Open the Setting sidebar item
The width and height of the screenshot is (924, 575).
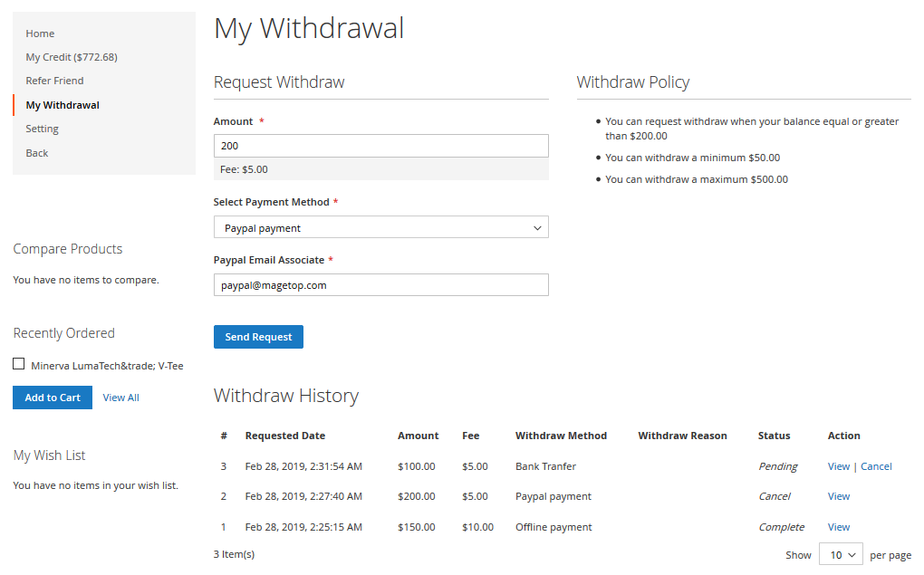click(42, 129)
